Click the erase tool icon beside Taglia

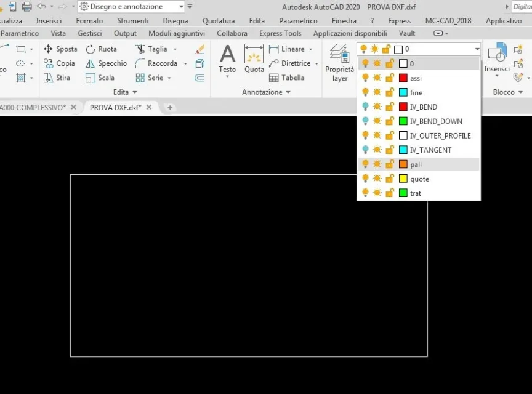200,49
